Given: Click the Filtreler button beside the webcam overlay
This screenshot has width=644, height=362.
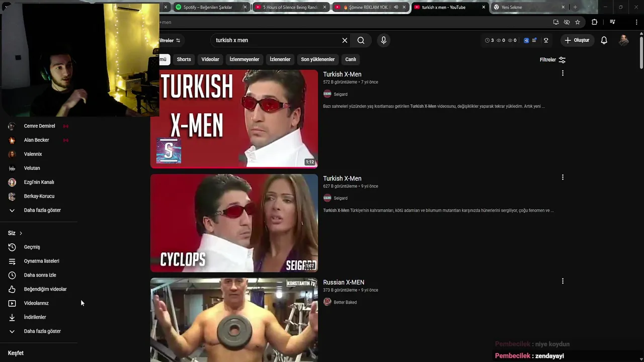Looking at the screenshot, I should coord(170,40).
